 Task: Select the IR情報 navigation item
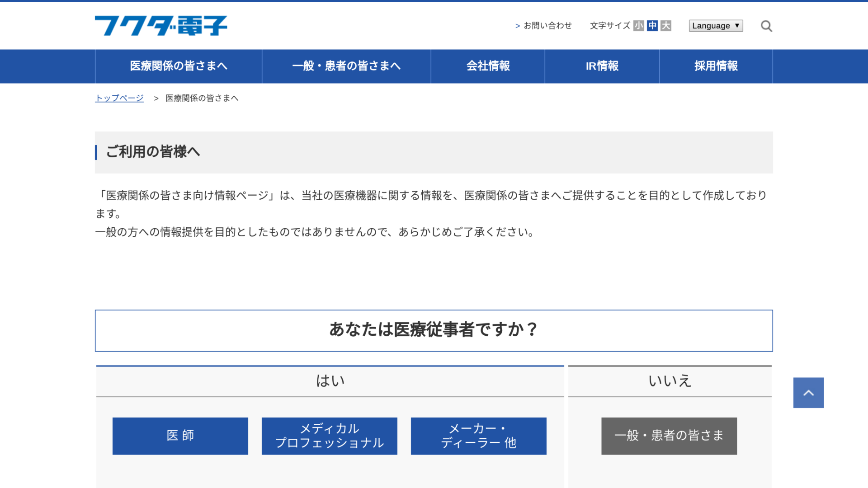(x=602, y=66)
